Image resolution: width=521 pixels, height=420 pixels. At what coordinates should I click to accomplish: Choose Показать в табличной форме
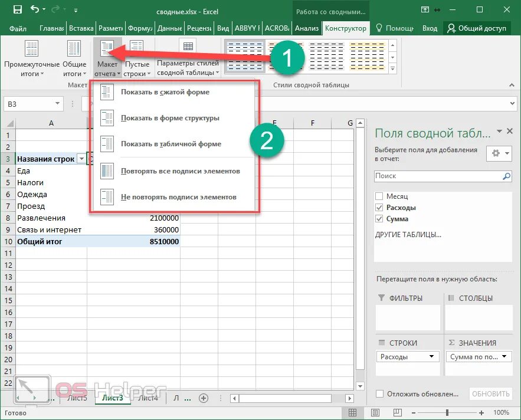coord(174,144)
